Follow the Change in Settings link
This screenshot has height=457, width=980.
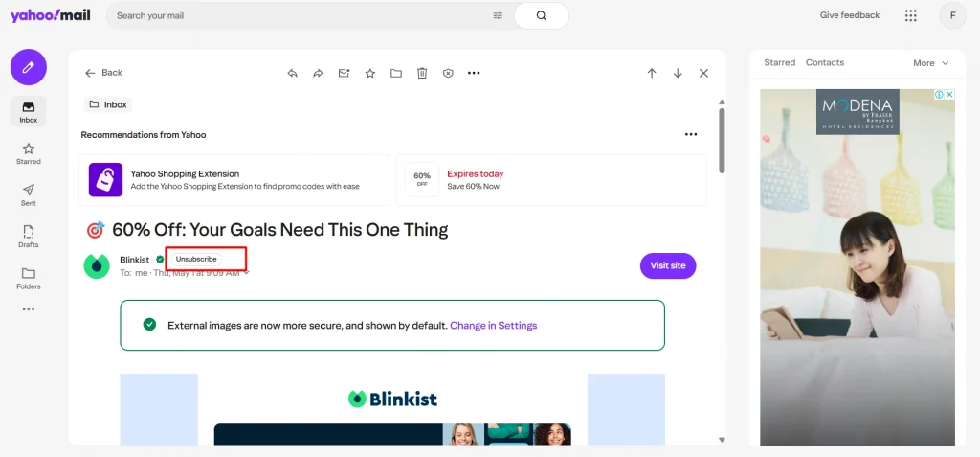(493, 326)
